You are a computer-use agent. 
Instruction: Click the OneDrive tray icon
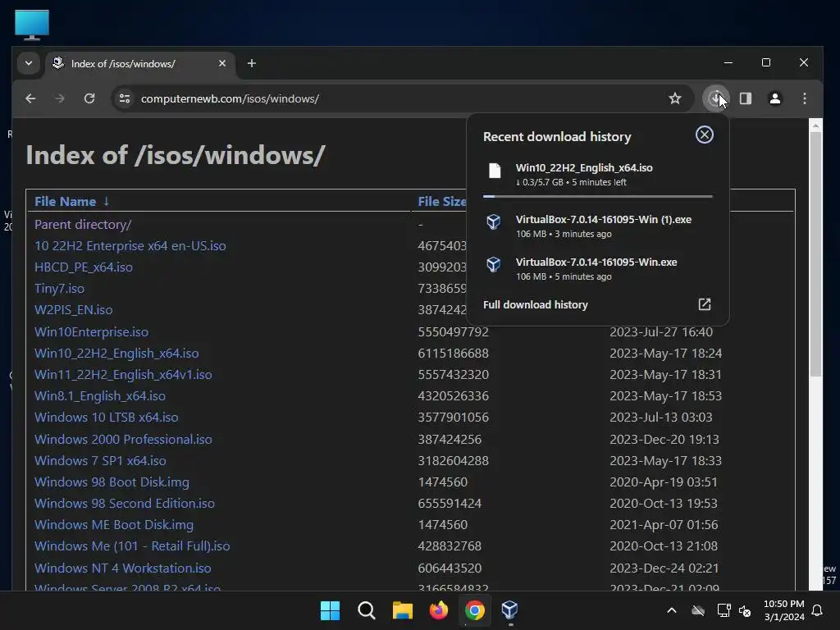click(x=697, y=610)
